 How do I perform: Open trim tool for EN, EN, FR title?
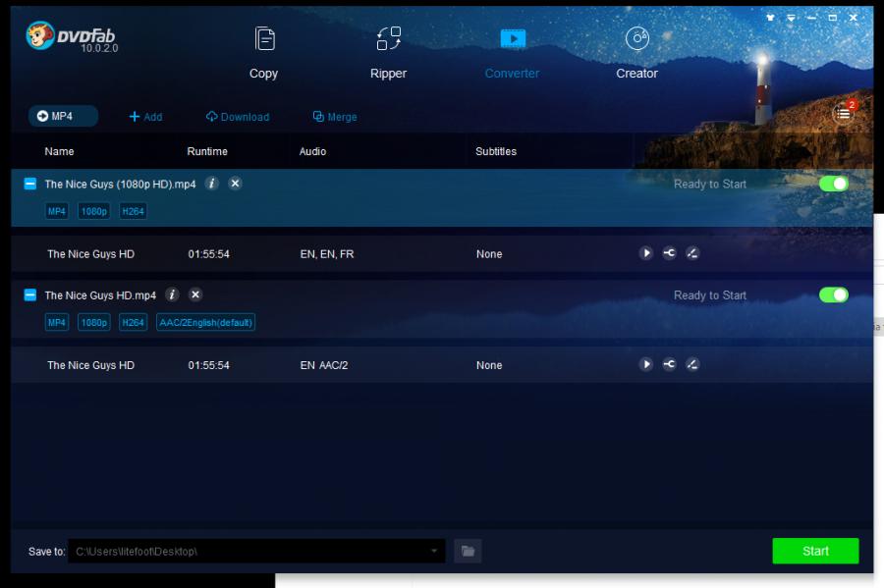(669, 253)
